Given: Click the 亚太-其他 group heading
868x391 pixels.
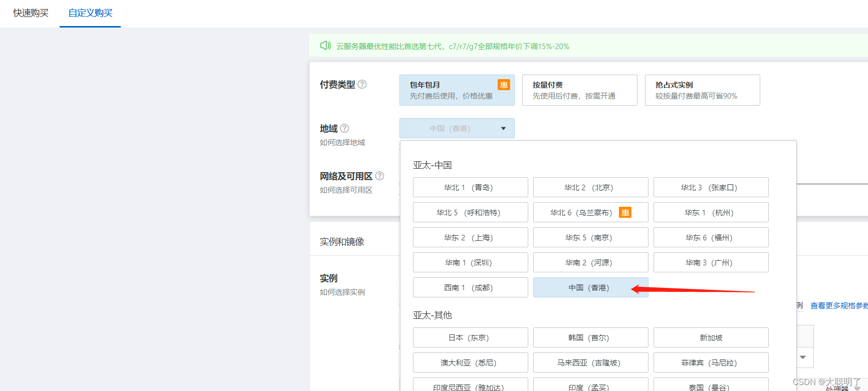Looking at the screenshot, I should point(432,315).
